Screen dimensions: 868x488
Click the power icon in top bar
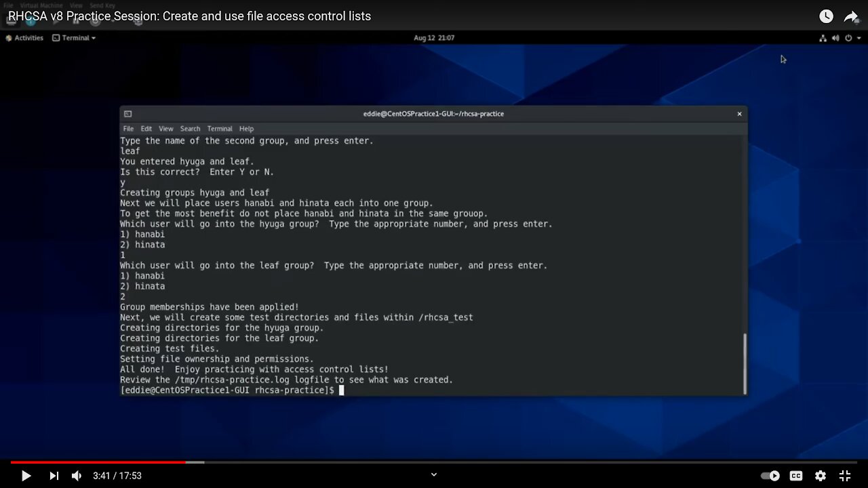(x=848, y=38)
